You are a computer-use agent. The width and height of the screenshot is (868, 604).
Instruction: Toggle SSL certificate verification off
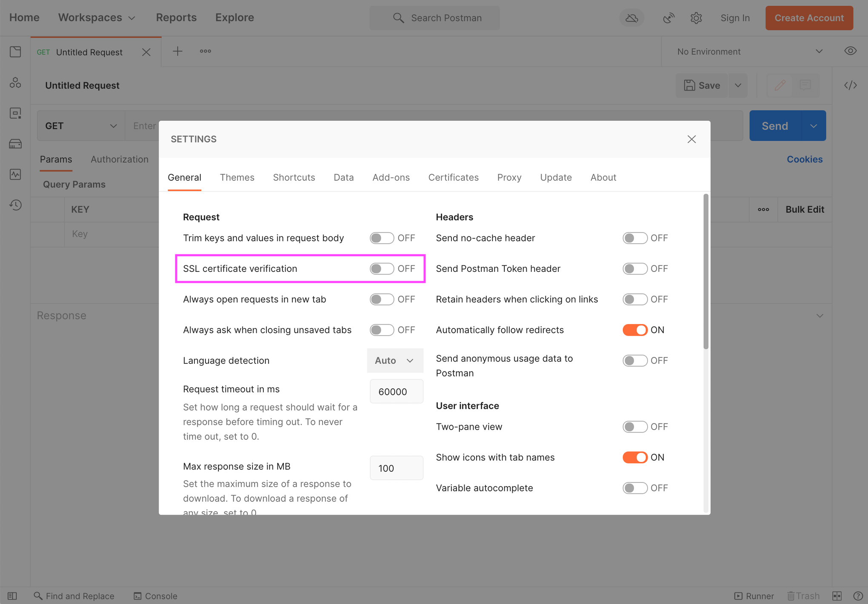(x=381, y=268)
